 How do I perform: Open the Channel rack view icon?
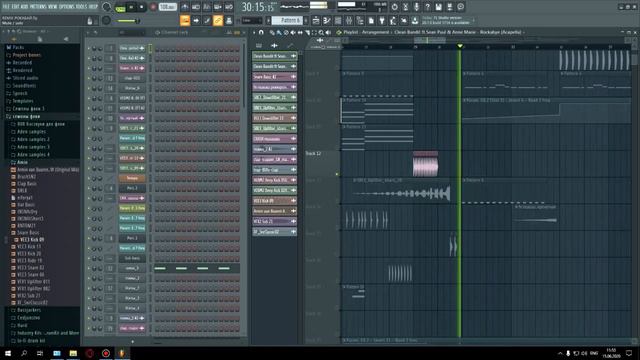click(338, 20)
